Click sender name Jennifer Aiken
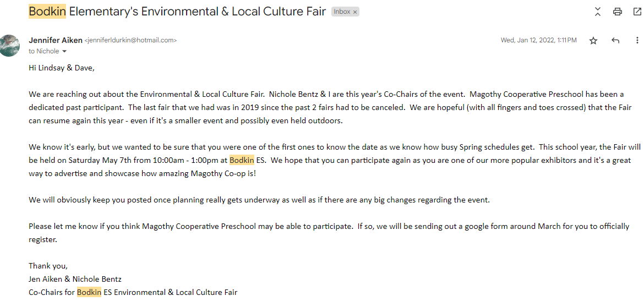Viewport: 644px width, 301px height. pos(55,40)
